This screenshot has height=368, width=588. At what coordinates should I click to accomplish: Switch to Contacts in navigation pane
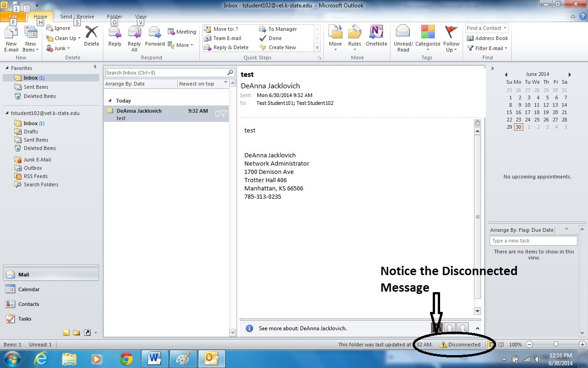28,304
